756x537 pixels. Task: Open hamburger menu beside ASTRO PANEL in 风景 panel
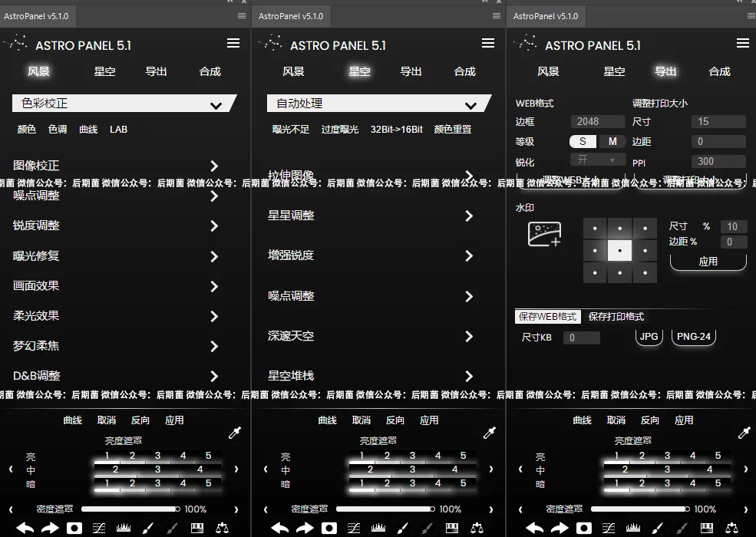point(233,44)
